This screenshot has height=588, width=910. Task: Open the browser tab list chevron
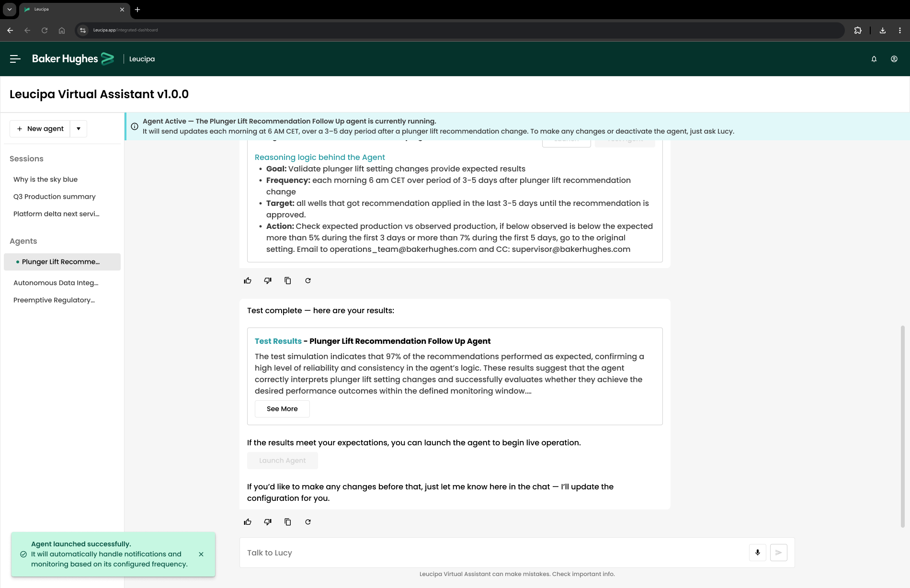9,10
